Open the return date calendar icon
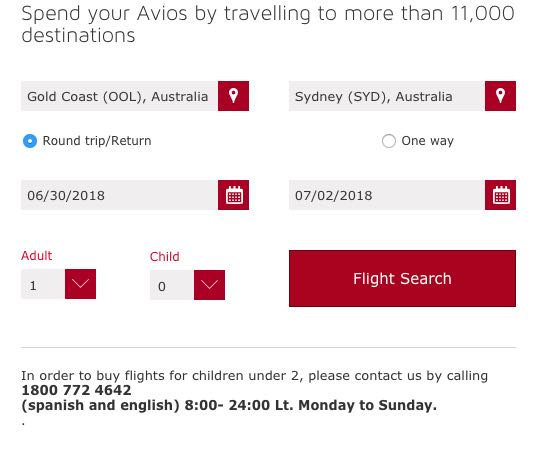Viewport: 533px width, 451px height. point(500,195)
